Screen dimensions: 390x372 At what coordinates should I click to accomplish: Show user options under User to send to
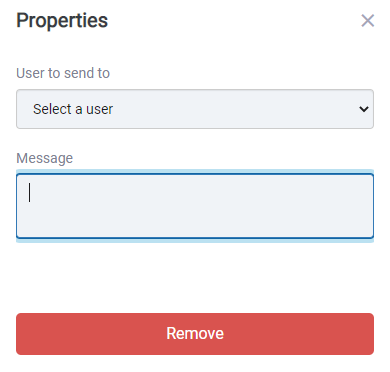195,109
